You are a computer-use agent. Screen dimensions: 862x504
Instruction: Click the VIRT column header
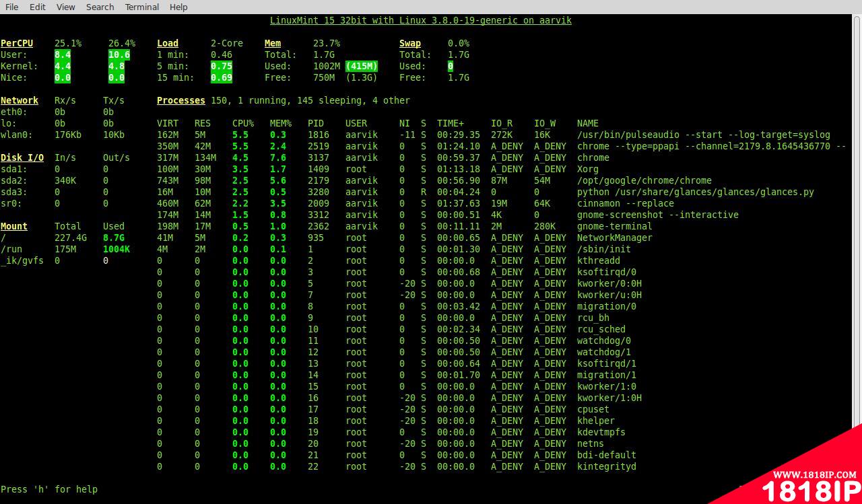[x=168, y=123]
